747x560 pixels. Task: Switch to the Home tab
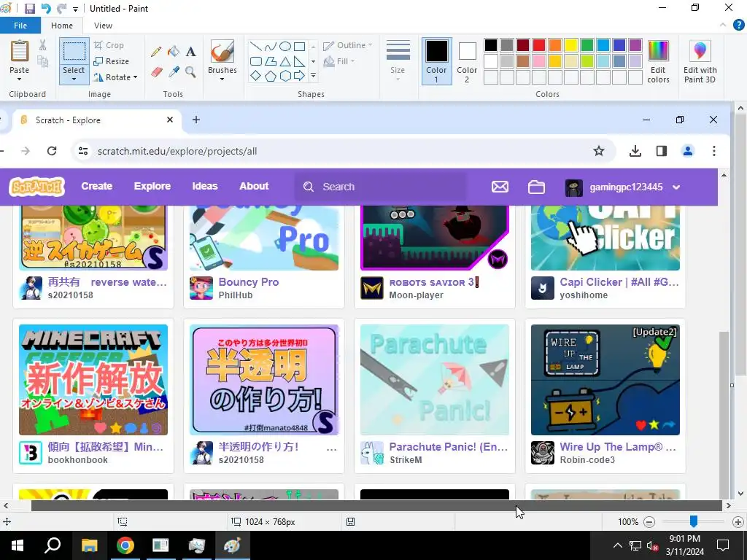62,26
